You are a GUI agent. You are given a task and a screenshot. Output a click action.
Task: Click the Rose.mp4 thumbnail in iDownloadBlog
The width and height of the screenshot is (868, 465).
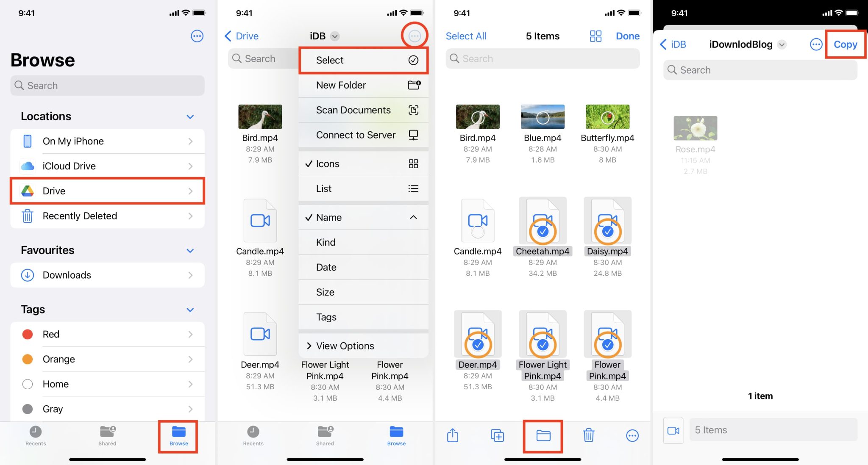coord(695,128)
